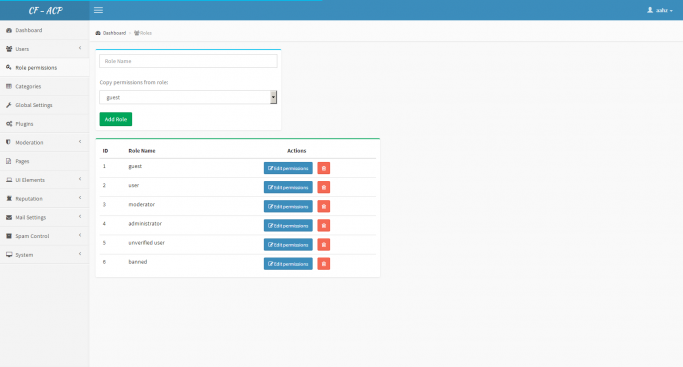Open Global Settings sidebar item
The width and height of the screenshot is (683, 367).
(44, 105)
